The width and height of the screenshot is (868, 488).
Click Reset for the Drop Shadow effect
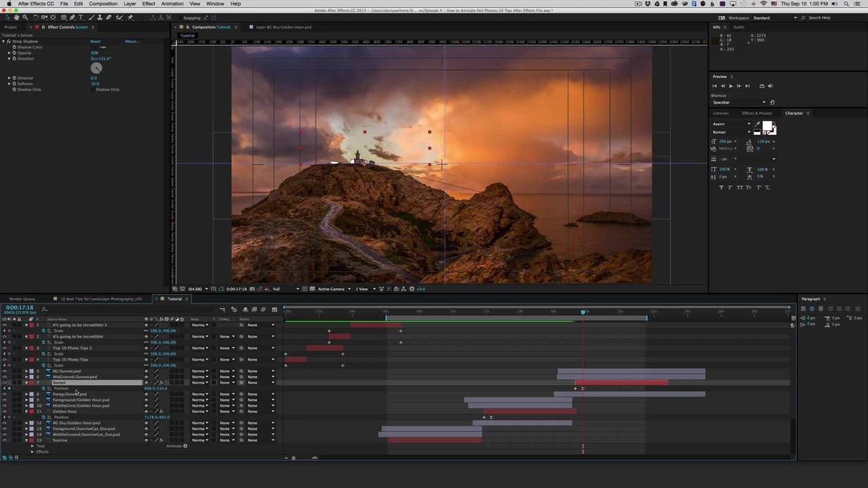[95, 41]
